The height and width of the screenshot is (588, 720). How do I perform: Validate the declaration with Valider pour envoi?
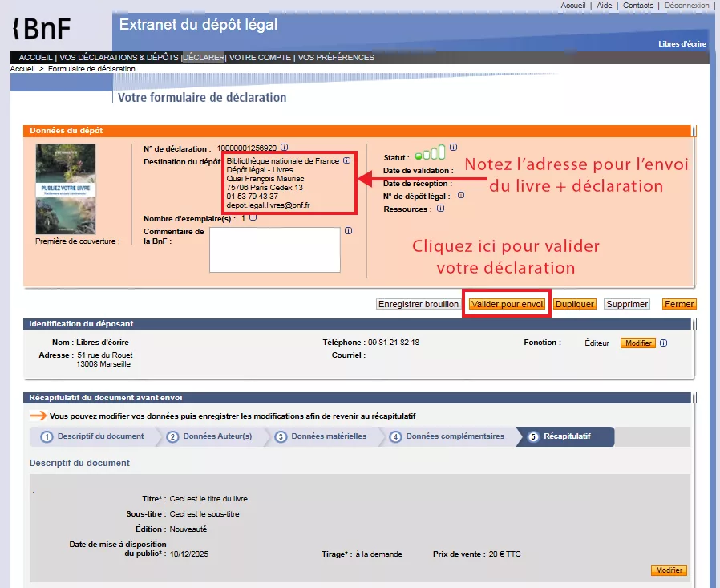click(x=506, y=303)
